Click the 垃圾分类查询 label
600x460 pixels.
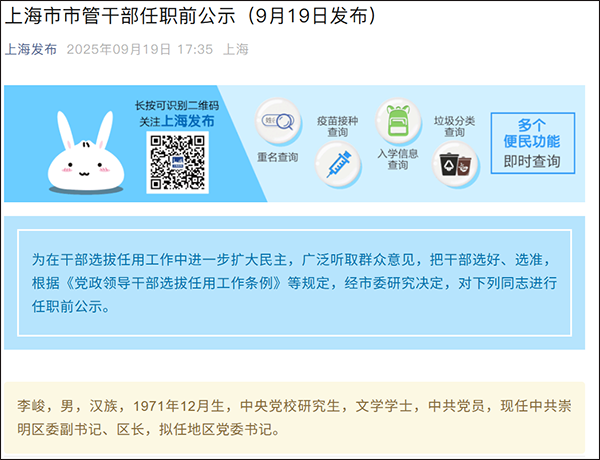(x=454, y=126)
